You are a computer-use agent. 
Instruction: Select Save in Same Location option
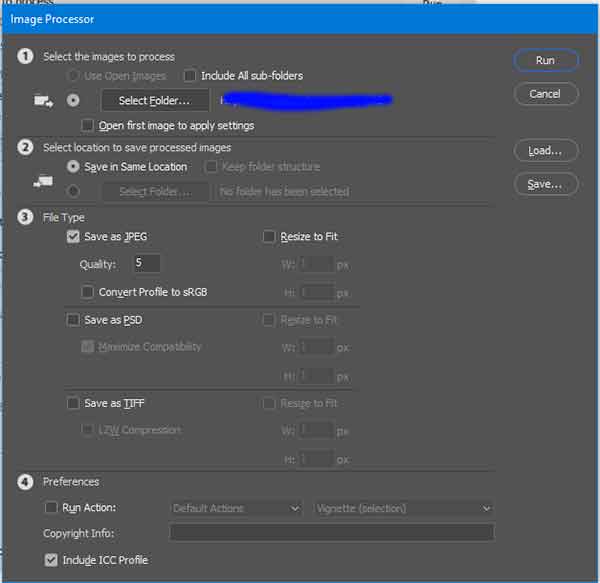[x=73, y=167]
